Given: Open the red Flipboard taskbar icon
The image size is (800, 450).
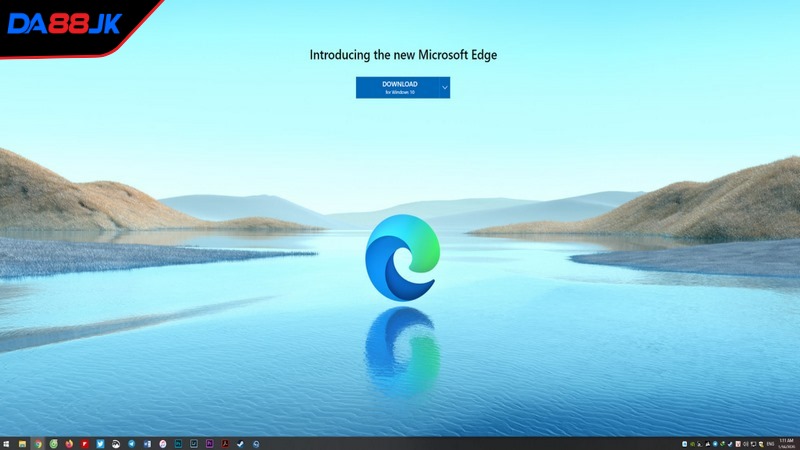Looking at the screenshot, I should (x=85, y=444).
